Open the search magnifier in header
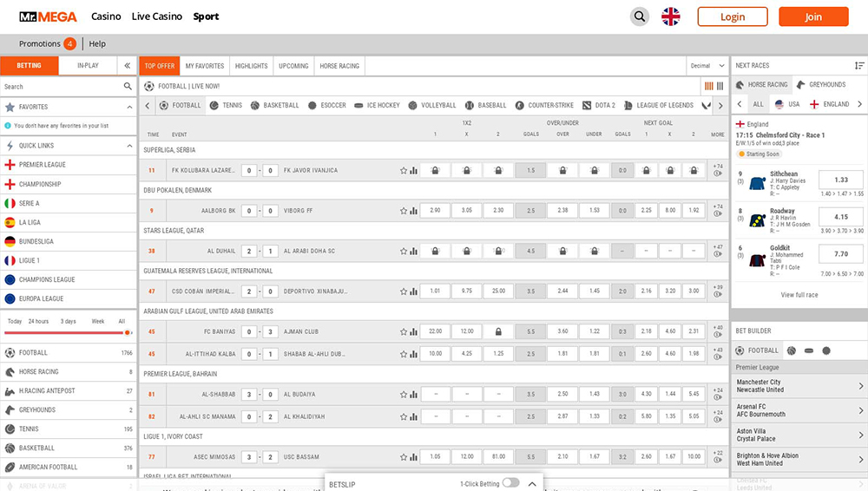868x491 pixels. pyautogui.click(x=640, y=16)
